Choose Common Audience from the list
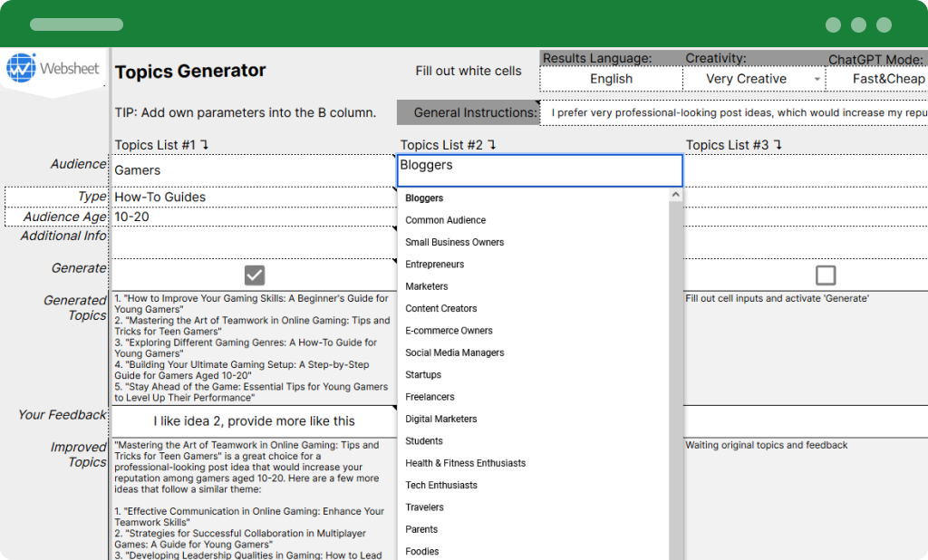 point(445,220)
